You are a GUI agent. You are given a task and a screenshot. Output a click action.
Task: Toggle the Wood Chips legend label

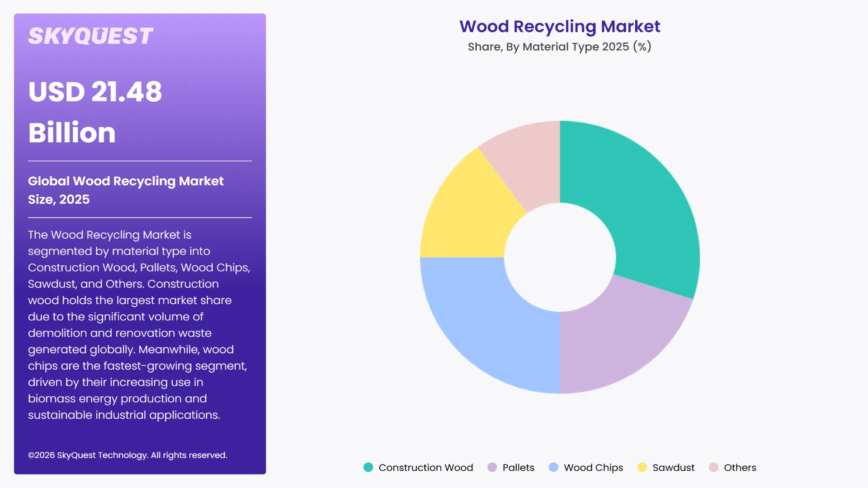click(x=594, y=468)
